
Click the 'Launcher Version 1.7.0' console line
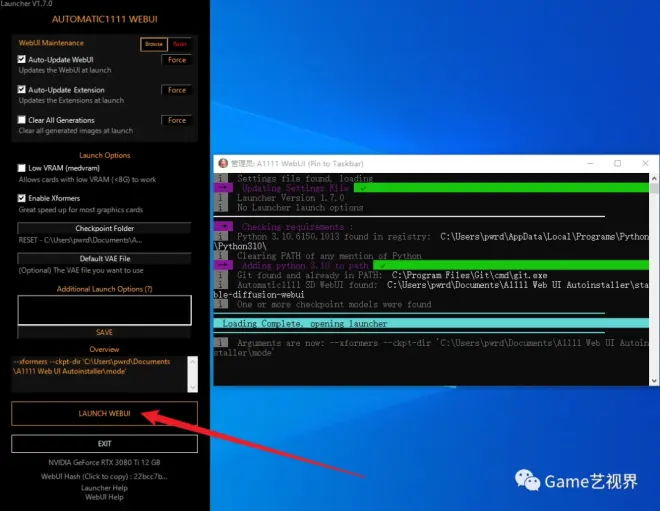click(x=290, y=198)
